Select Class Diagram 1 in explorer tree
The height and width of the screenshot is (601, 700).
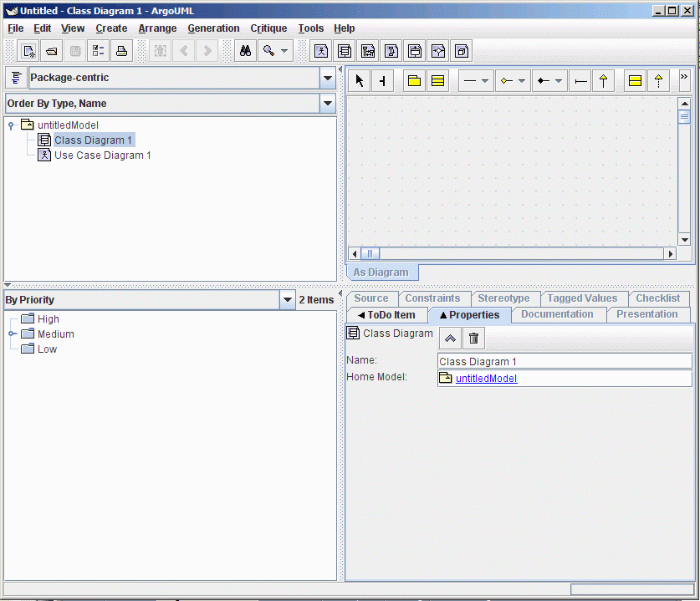pos(94,140)
